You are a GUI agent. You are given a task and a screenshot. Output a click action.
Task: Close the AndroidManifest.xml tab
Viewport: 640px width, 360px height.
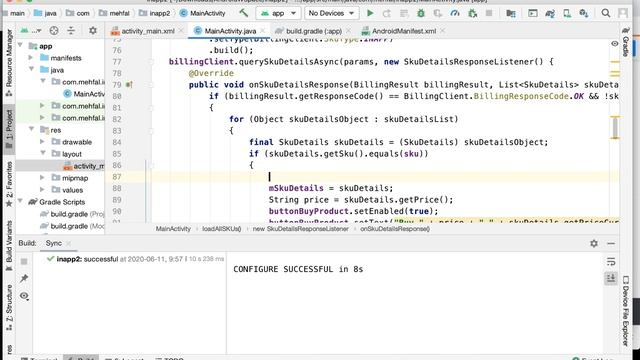[x=442, y=31]
